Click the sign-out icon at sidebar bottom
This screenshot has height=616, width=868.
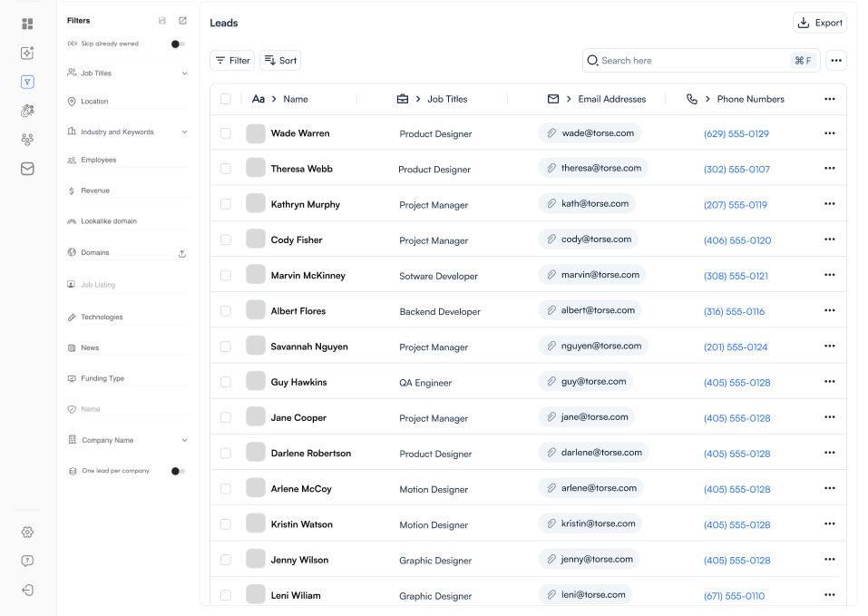point(27,590)
